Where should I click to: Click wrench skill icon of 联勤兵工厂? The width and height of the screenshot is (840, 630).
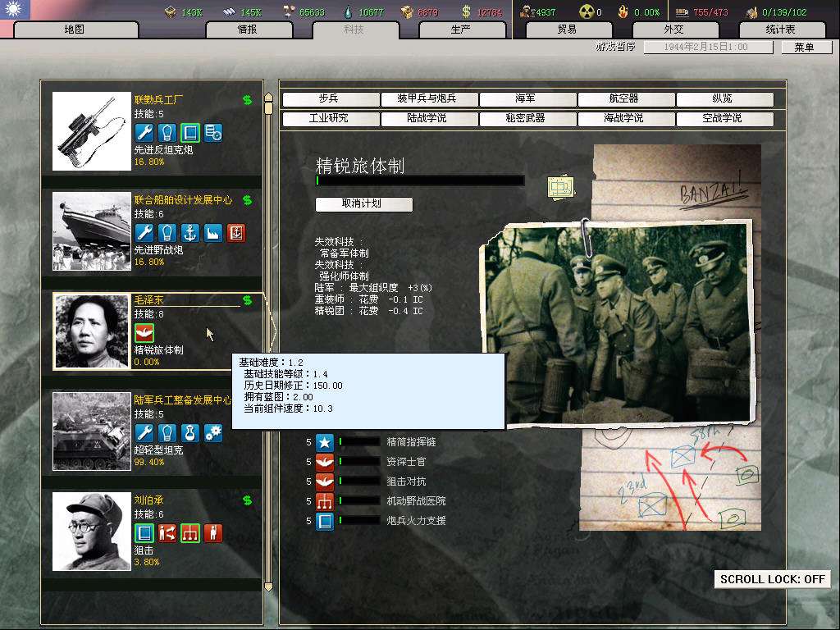click(x=144, y=133)
